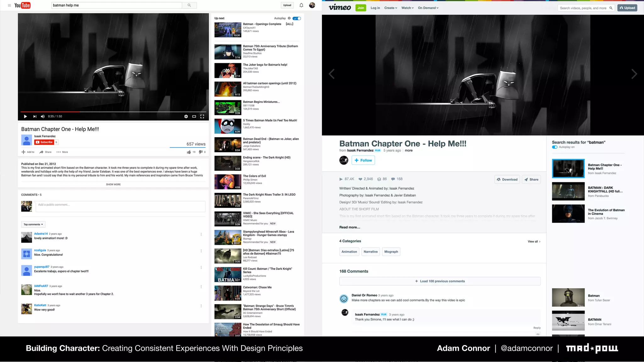The image size is (644, 362).
Task: Open Batman - Openings Complete thumbnail
Action: [x=228, y=30]
